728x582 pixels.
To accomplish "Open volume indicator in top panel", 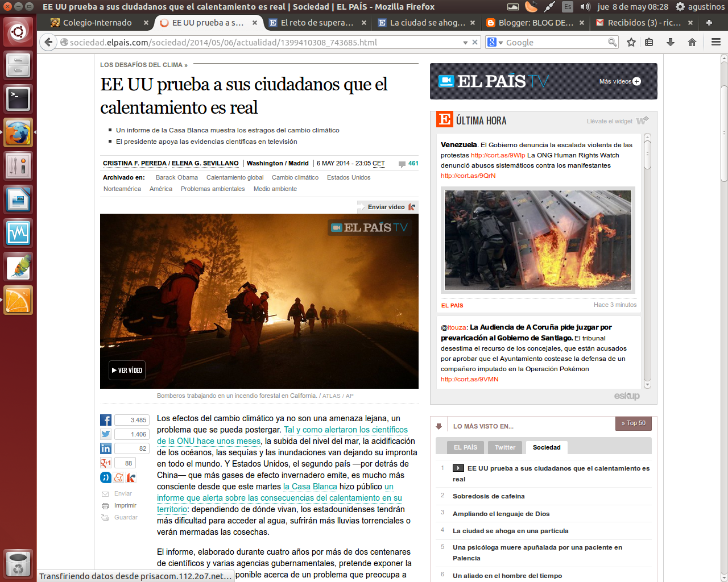I will tap(585, 7).
